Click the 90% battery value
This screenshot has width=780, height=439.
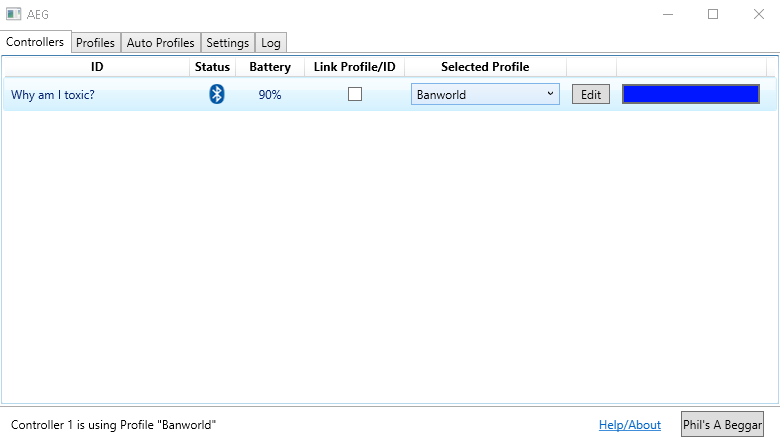[270, 94]
